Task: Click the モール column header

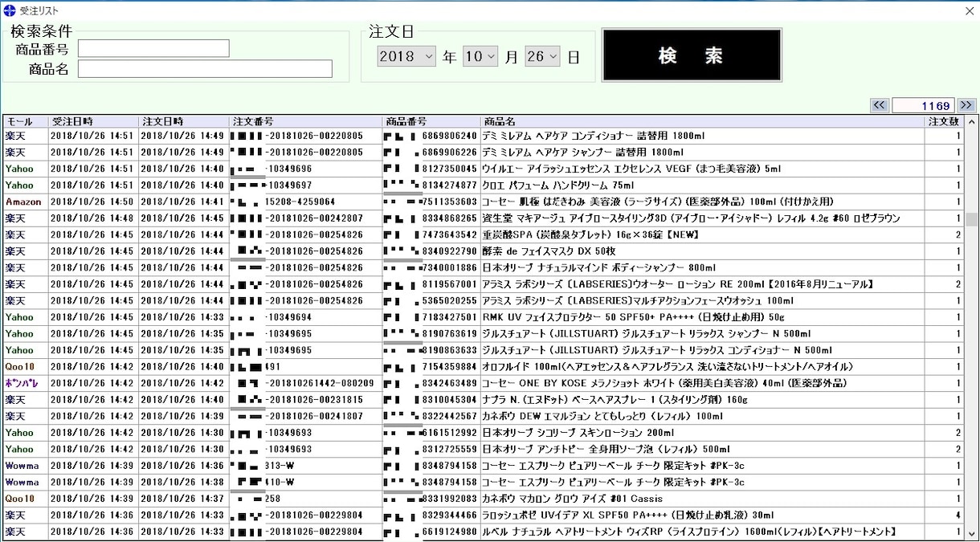Action: click(x=25, y=121)
